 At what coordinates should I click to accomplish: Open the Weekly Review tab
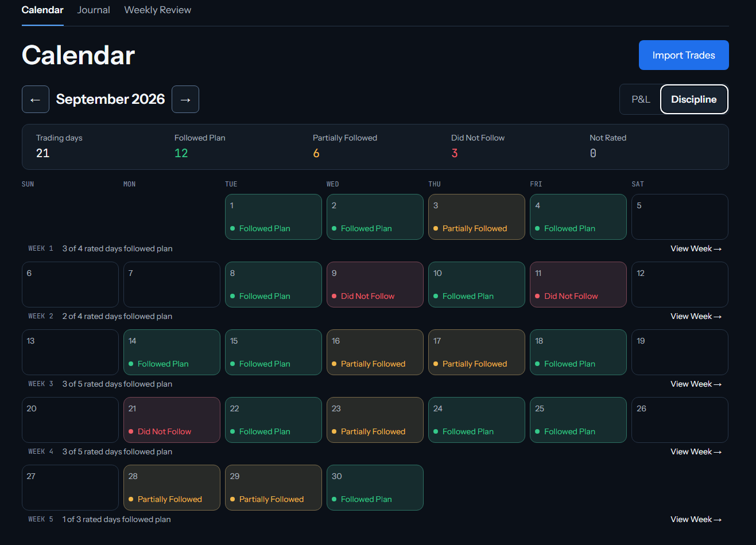[x=158, y=10]
